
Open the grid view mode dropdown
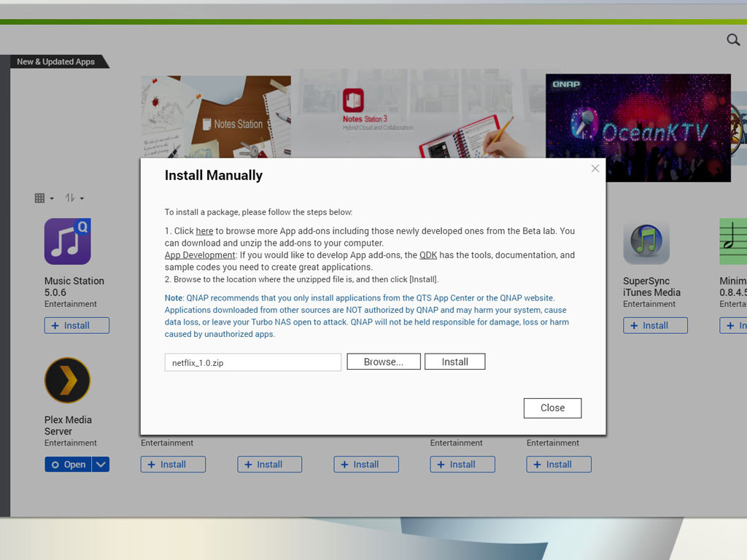(44, 198)
